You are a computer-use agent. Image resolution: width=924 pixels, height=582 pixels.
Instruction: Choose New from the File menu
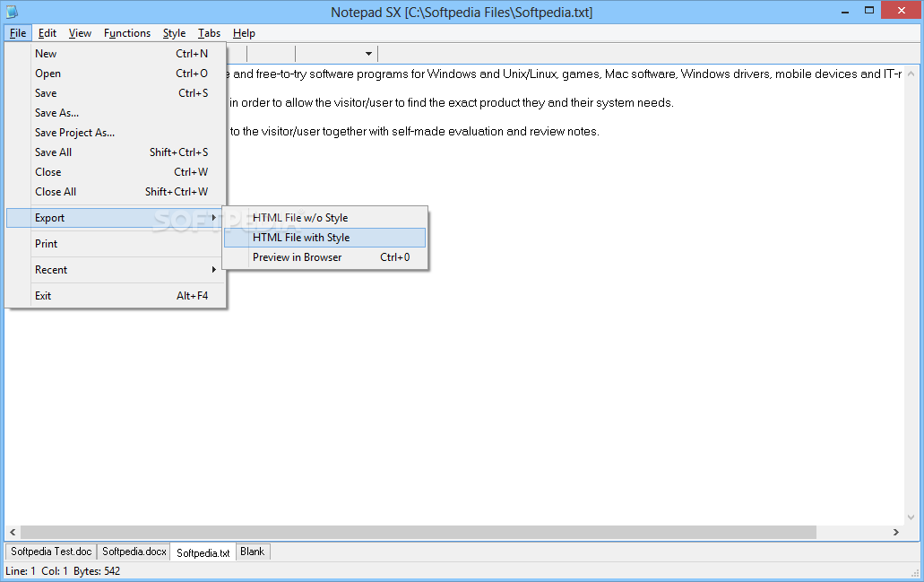pos(117,54)
